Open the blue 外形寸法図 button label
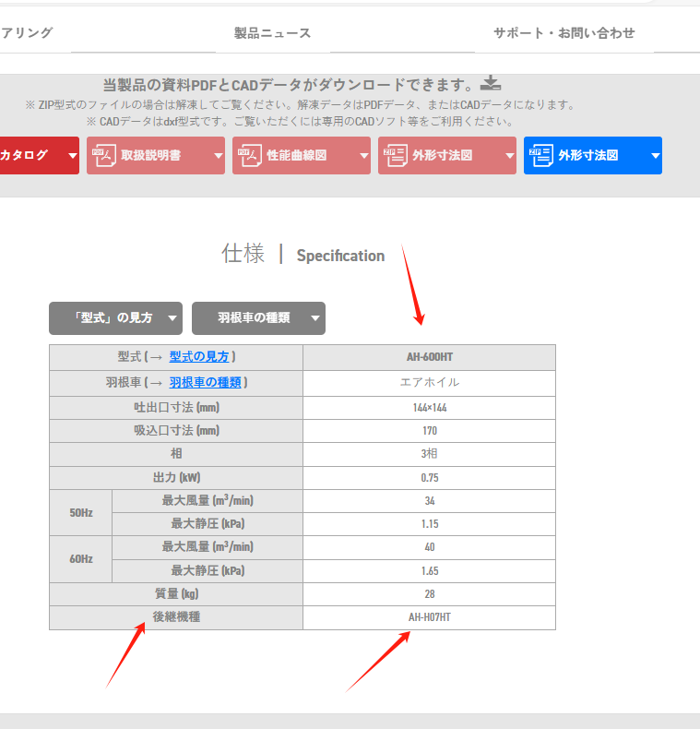Screen dimensions: 700x729 coord(588,155)
